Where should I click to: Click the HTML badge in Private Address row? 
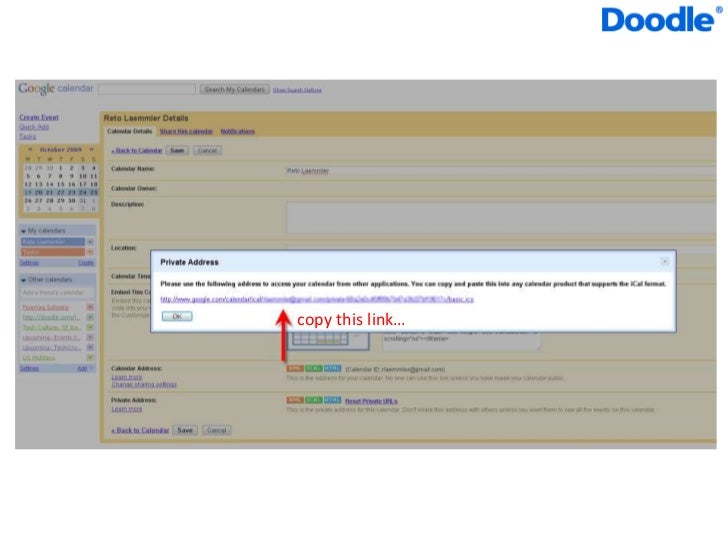[x=332, y=400]
